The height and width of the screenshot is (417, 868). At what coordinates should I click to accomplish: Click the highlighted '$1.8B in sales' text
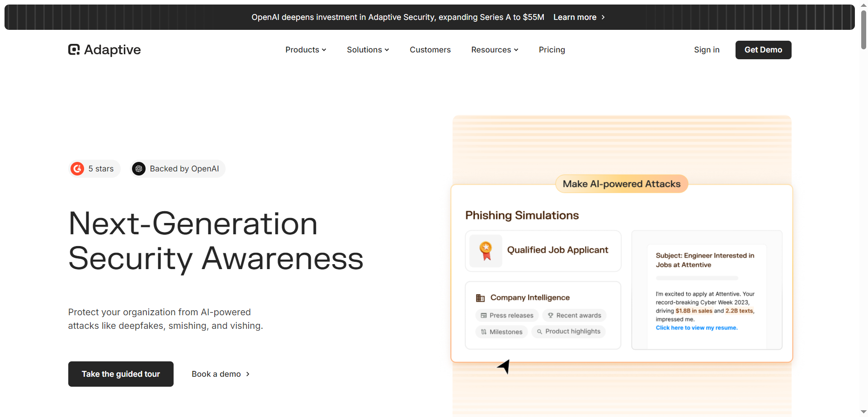coord(694,311)
